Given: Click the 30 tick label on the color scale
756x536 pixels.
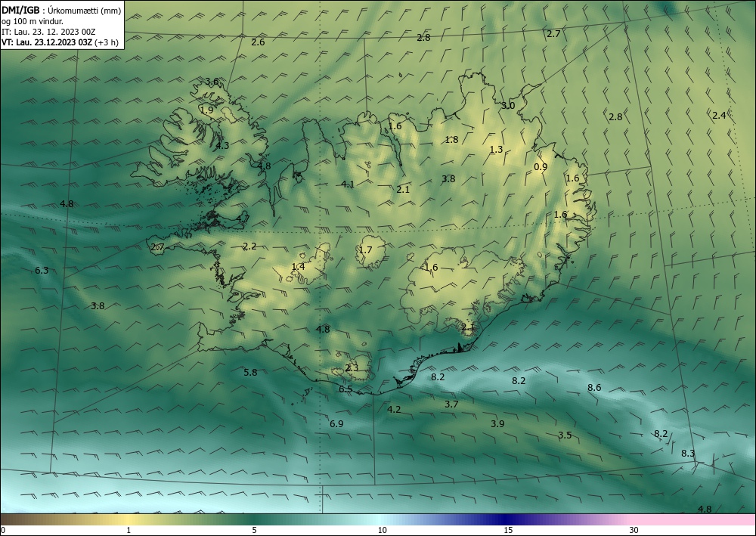Looking at the screenshot, I should (634, 530).
